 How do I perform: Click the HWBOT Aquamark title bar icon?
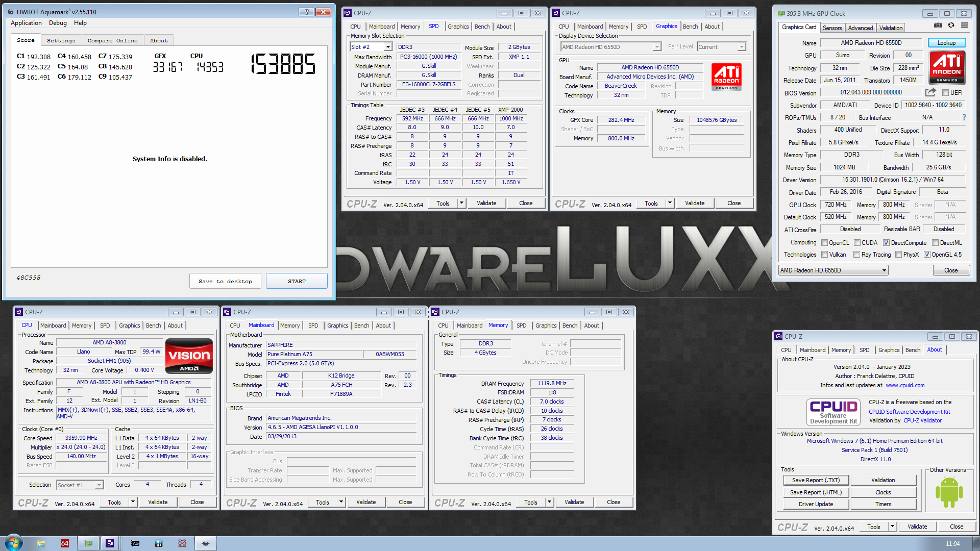point(11,12)
